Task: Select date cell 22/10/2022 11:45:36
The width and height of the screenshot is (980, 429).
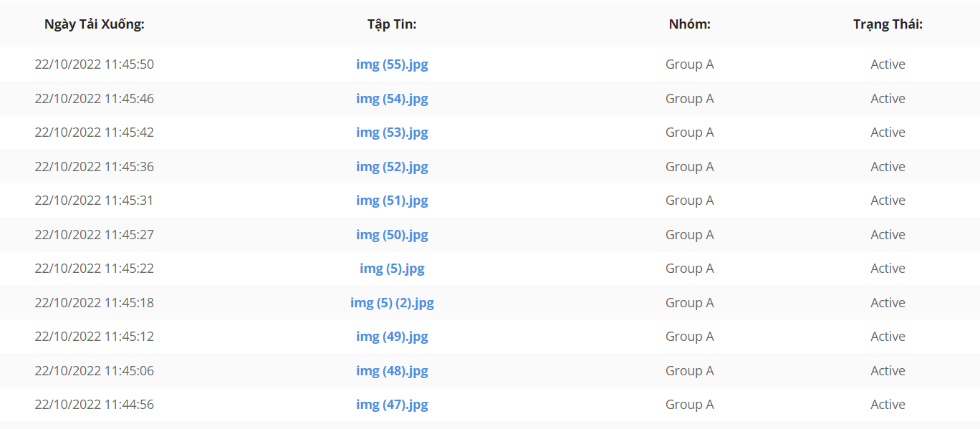Action: [95, 167]
